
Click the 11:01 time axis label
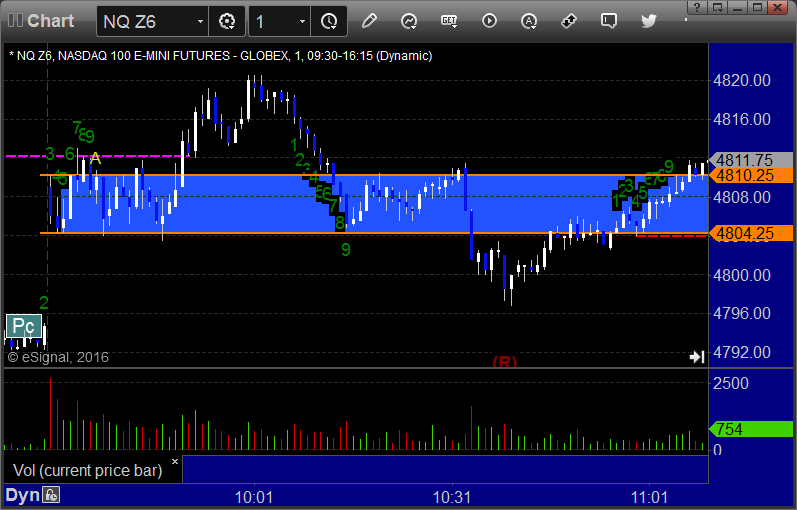649,497
